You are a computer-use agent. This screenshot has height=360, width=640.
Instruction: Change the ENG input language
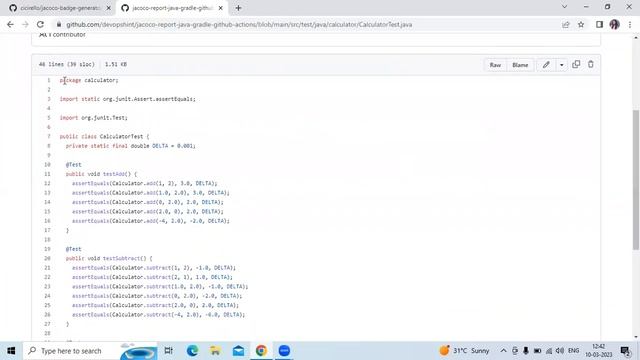point(573,351)
